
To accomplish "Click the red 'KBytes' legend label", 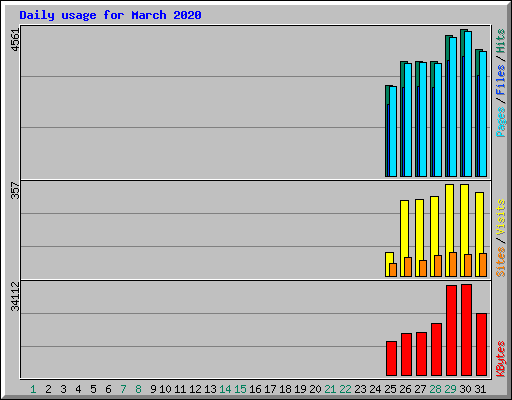I will click(500, 359).
